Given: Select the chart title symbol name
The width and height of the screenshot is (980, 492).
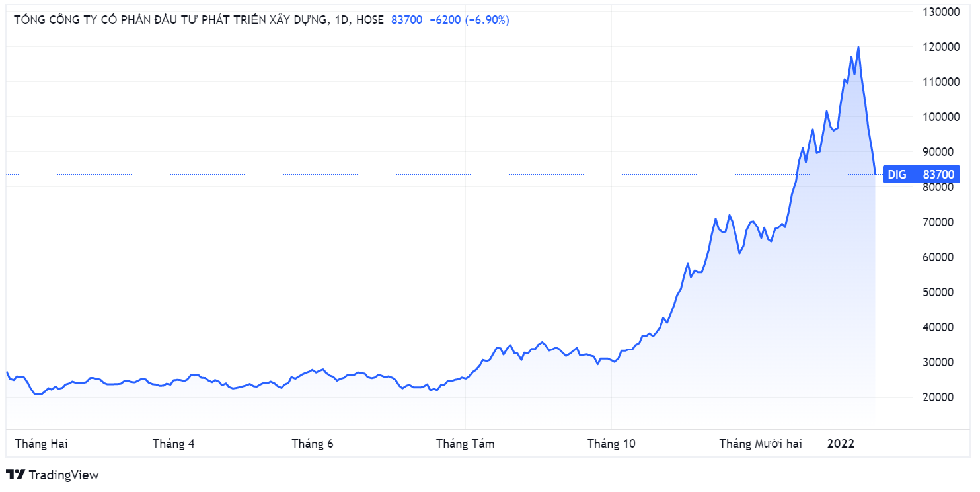Looking at the screenshot, I should pos(170,20).
